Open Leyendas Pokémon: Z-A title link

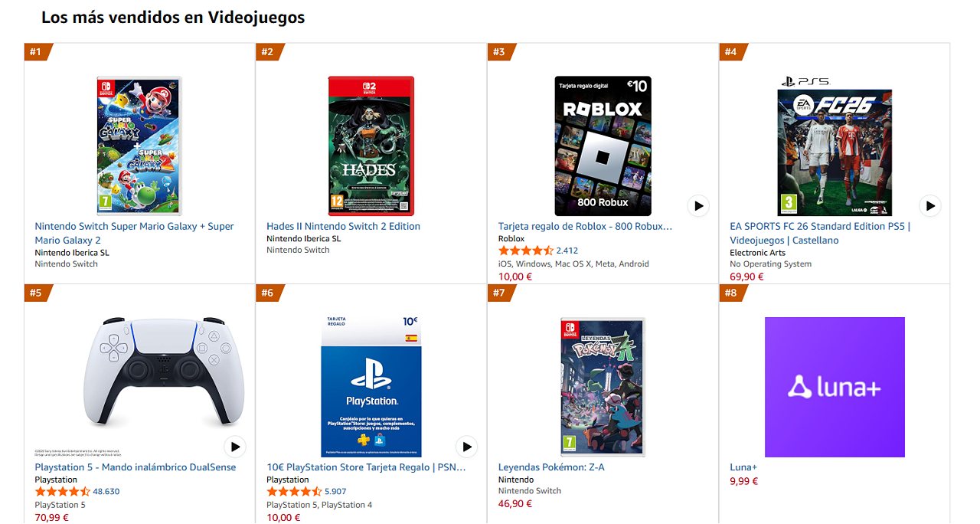point(551,467)
